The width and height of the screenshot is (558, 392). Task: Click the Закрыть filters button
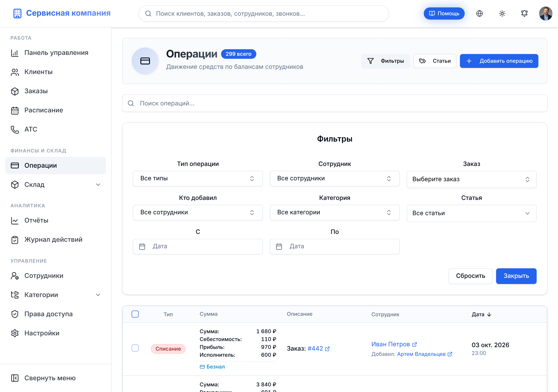coord(516,276)
